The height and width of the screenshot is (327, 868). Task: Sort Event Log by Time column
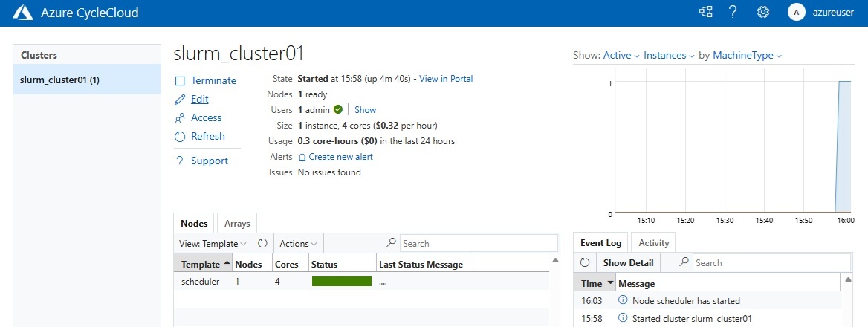coord(595,283)
